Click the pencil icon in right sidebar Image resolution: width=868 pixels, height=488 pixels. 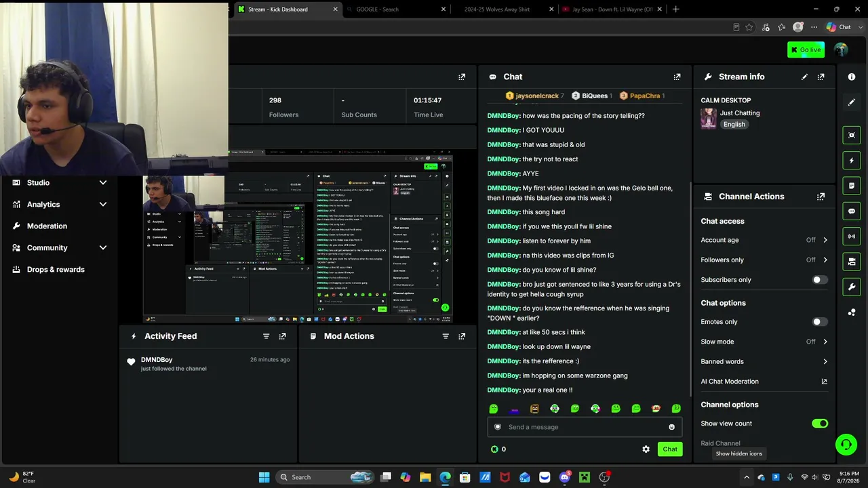point(852,102)
